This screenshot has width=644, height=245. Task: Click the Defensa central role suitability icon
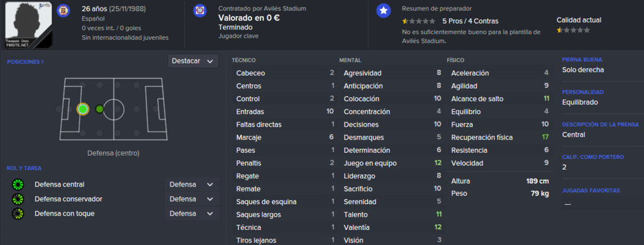click(18, 185)
